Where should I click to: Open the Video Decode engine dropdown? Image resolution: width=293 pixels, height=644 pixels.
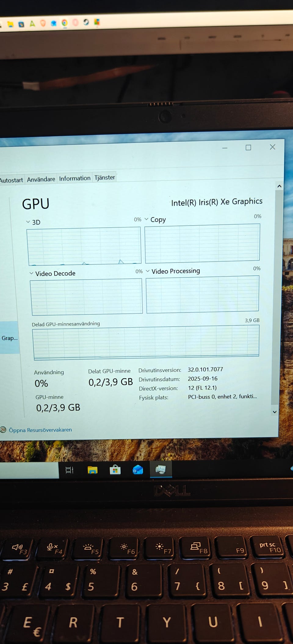(x=31, y=273)
